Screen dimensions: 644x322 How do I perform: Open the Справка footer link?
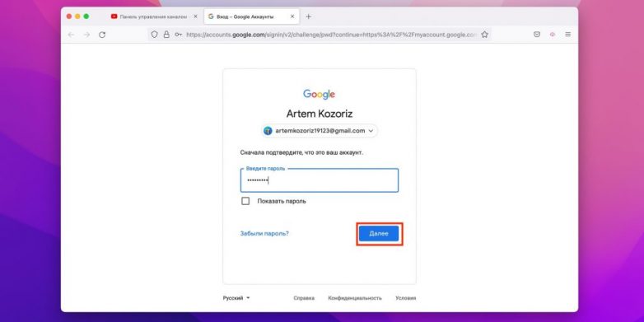[x=304, y=298]
